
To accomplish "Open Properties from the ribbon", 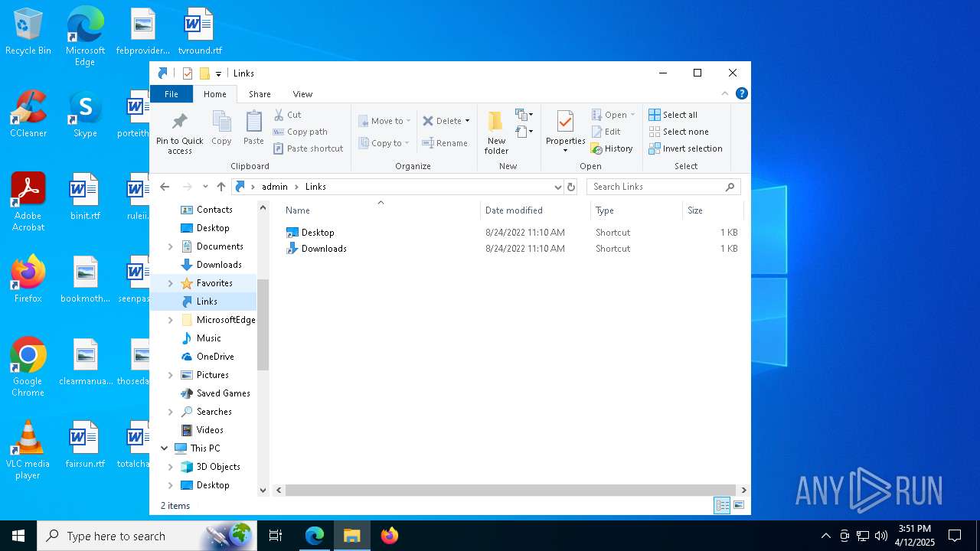I will pos(566,132).
